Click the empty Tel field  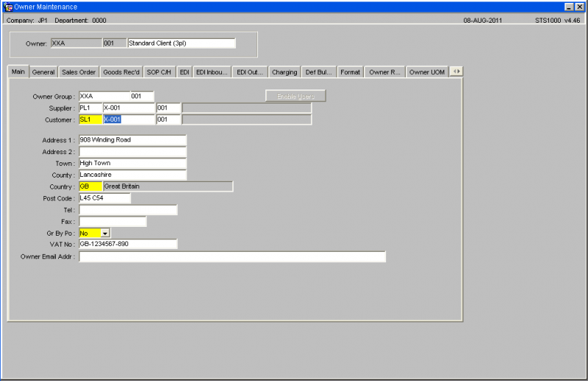tap(128, 210)
